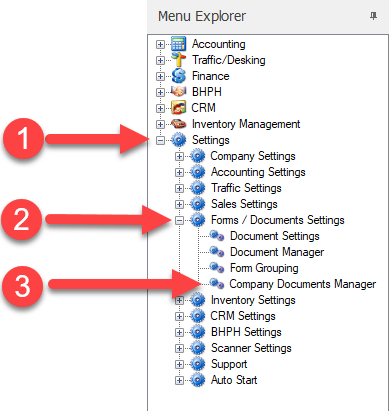Viewport: 389px width, 411px height.
Task: Select the Form Grouping item
Action: (x=264, y=268)
